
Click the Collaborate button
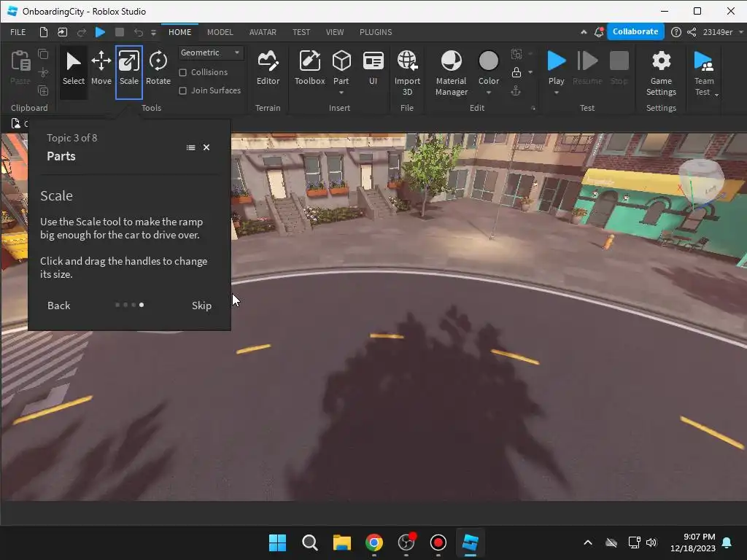coord(635,31)
